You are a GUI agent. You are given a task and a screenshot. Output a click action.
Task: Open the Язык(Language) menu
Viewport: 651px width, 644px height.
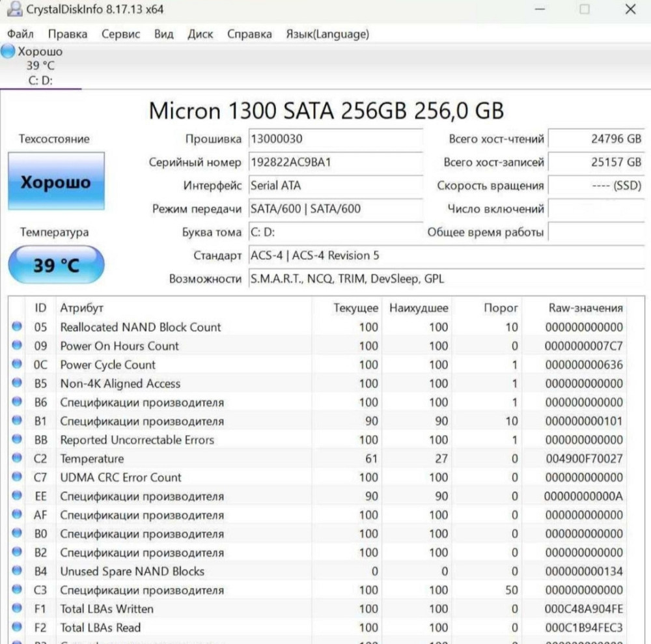point(327,34)
